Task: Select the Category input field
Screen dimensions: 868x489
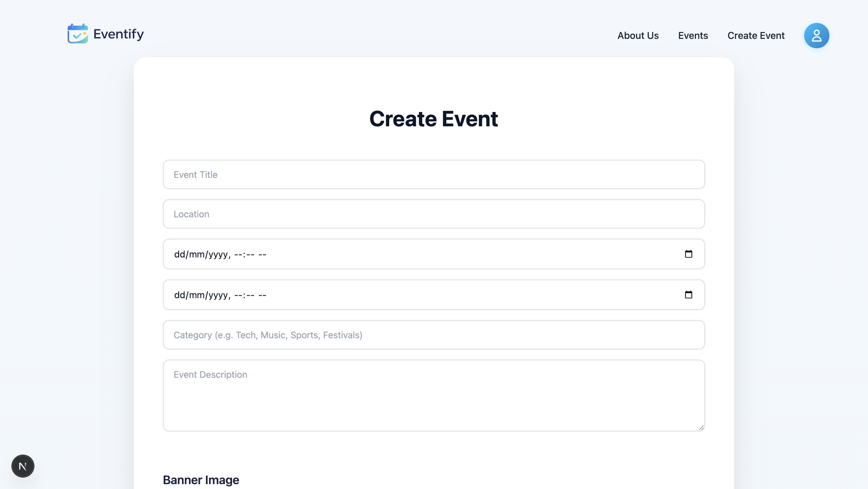Action: (433, 335)
